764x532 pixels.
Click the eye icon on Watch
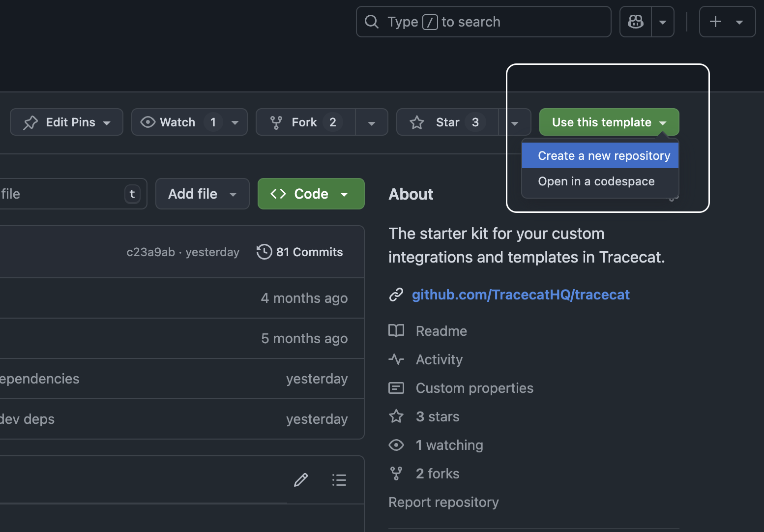147,122
